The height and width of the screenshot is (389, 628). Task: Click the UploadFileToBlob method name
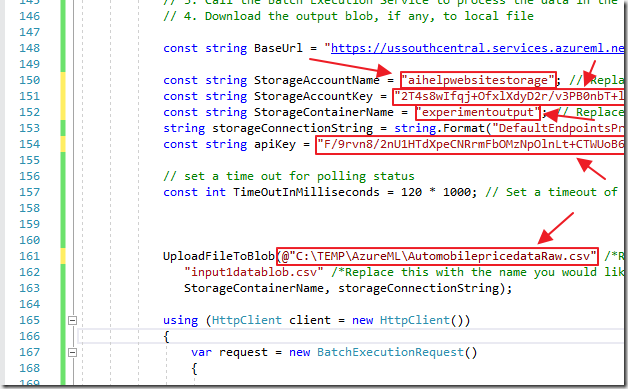point(219,256)
